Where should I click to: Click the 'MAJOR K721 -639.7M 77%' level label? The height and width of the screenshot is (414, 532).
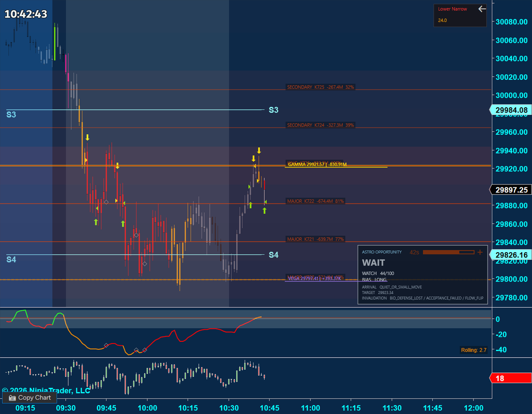point(316,239)
